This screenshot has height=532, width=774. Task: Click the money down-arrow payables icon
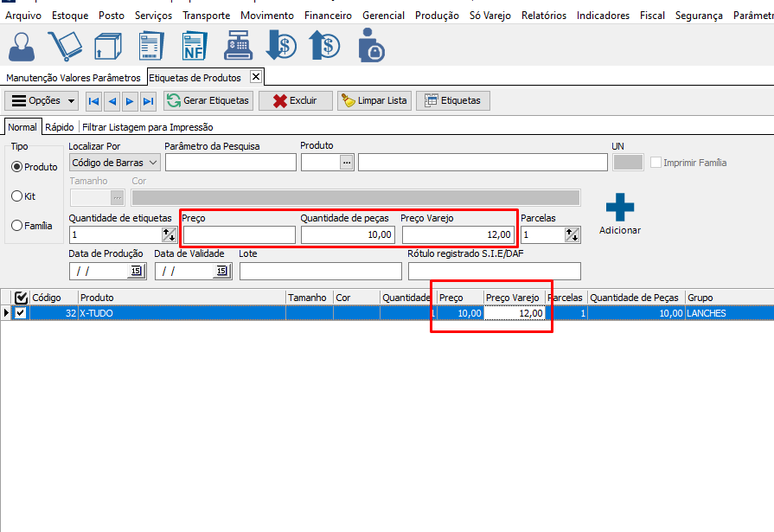tap(280, 46)
